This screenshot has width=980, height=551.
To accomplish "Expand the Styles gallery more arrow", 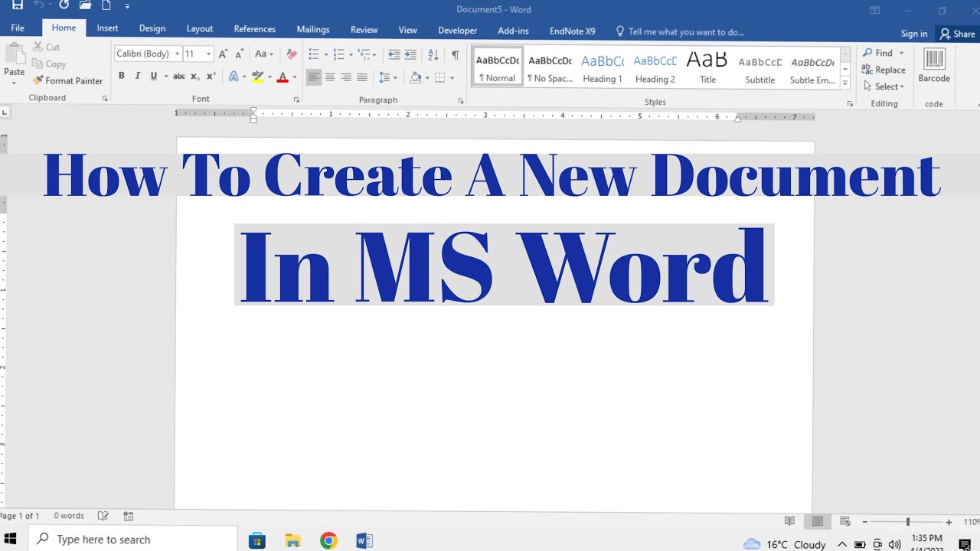I will pos(845,83).
